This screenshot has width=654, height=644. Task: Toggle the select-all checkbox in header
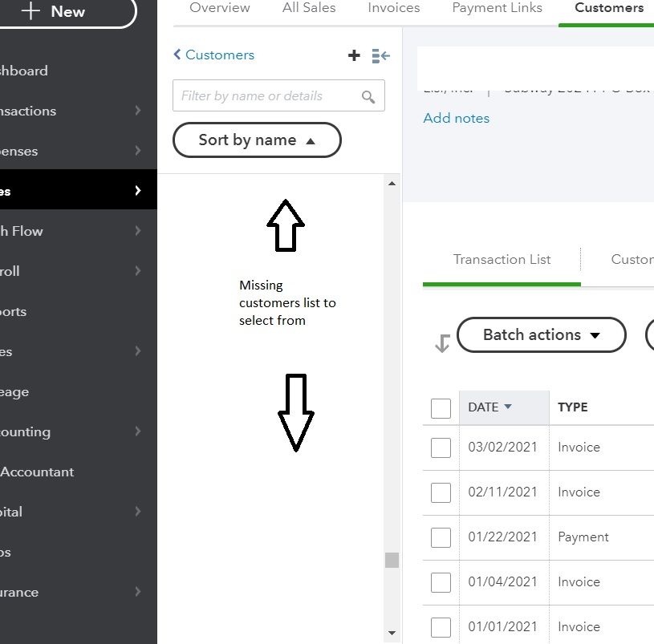point(441,408)
